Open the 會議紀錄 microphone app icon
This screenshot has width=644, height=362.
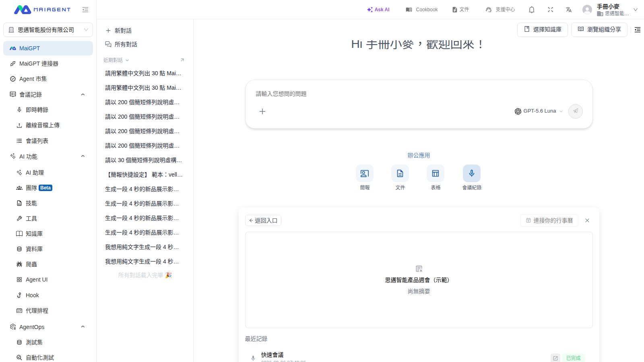click(472, 173)
